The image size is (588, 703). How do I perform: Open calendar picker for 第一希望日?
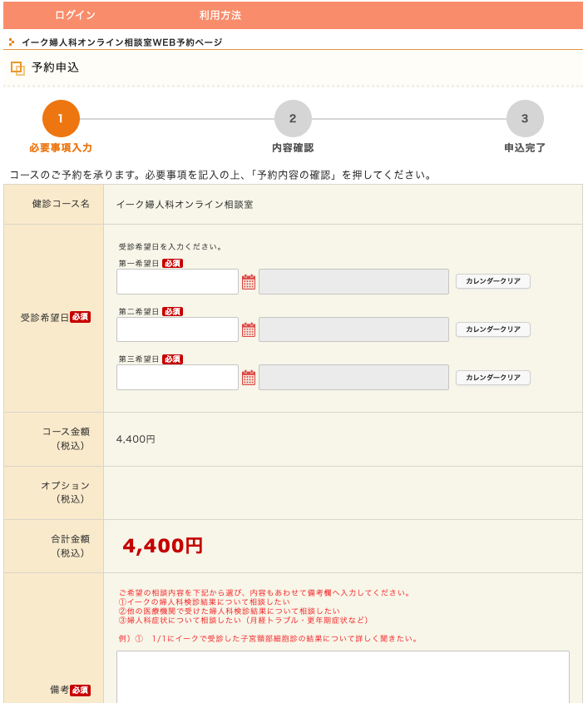click(249, 282)
